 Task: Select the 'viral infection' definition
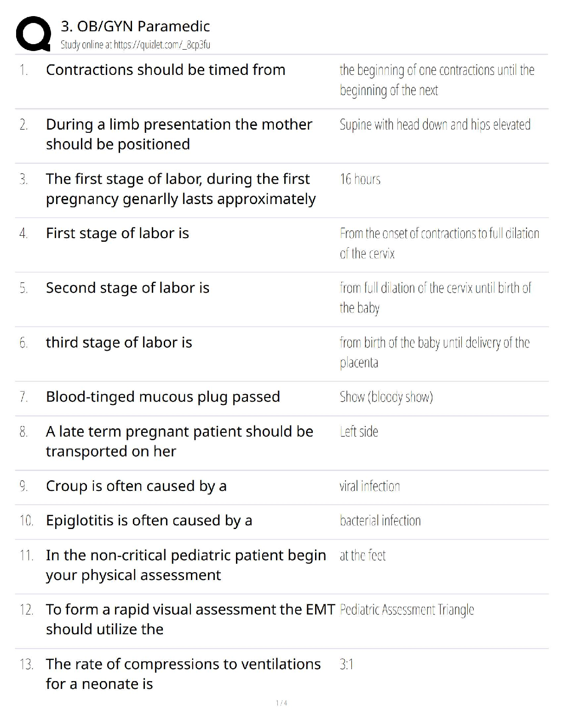(x=370, y=486)
